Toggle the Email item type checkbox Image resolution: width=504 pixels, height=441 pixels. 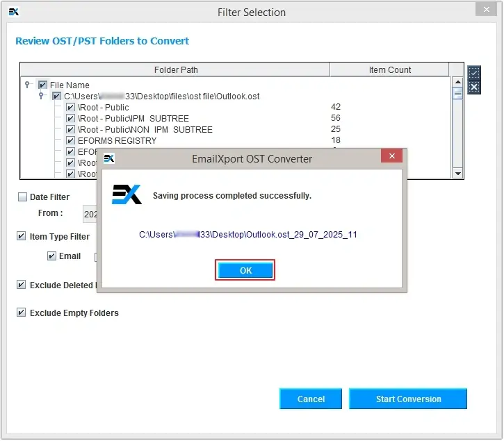(52, 256)
